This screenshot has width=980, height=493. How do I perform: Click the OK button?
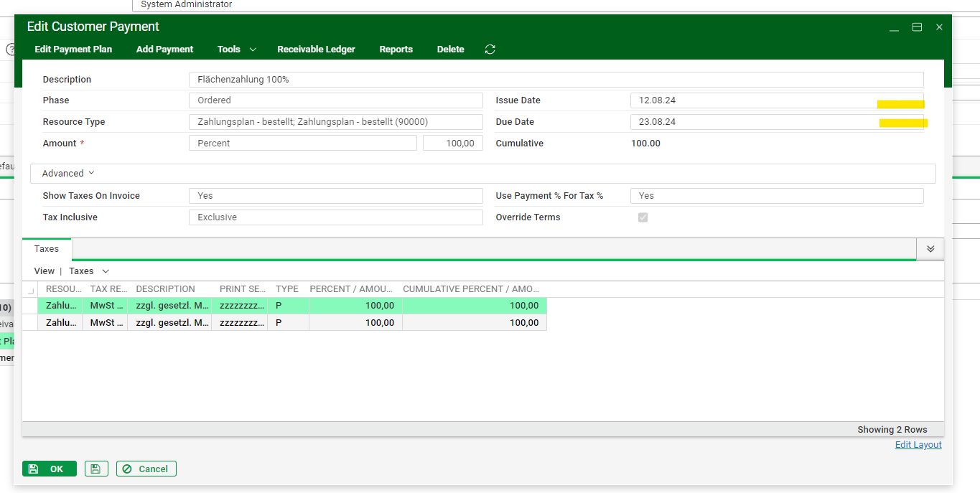[50, 469]
